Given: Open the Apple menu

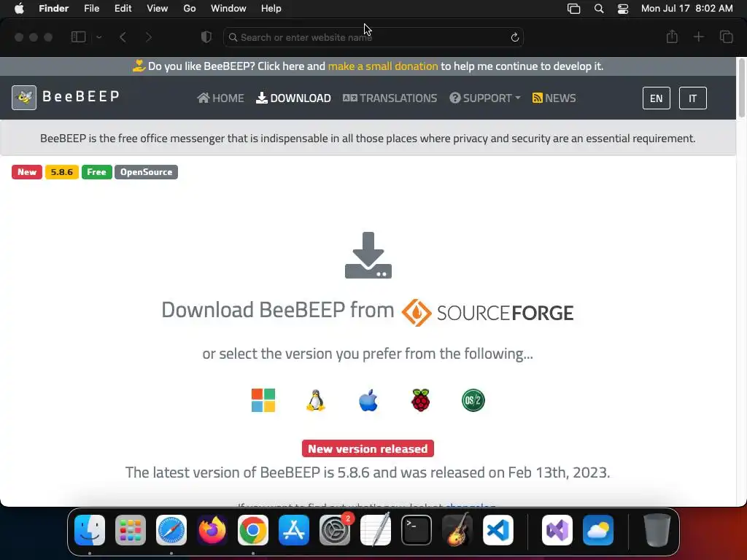Looking at the screenshot, I should (19, 9).
